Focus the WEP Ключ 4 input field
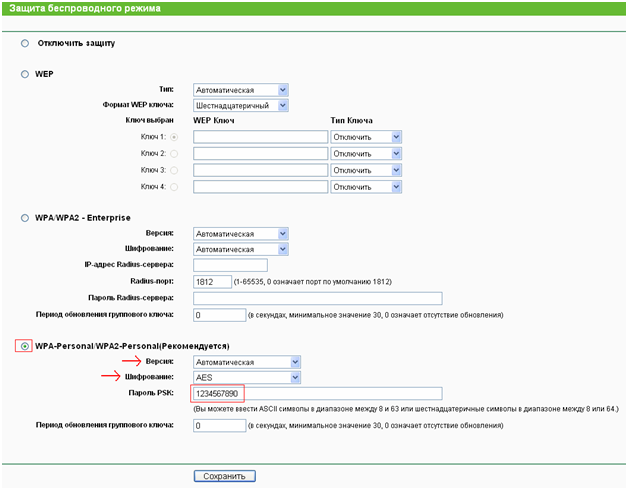 pyautogui.click(x=260, y=187)
